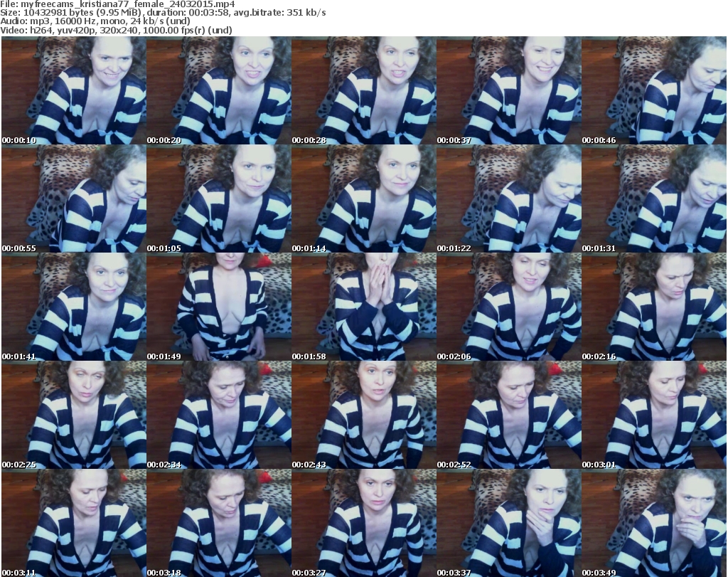Click the 00:00:46 frame thumbnail
The width and height of the screenshot is (728, 577).
pos(654,90)
